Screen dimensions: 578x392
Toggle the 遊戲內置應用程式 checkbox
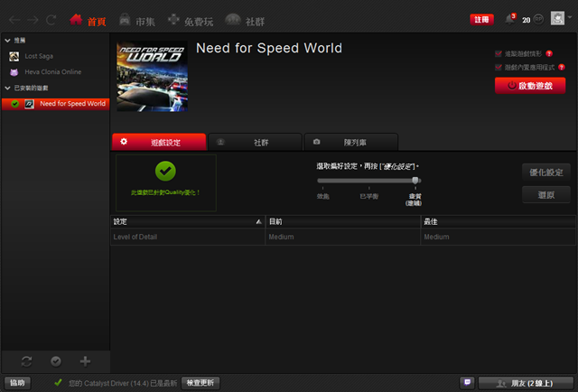499,67
